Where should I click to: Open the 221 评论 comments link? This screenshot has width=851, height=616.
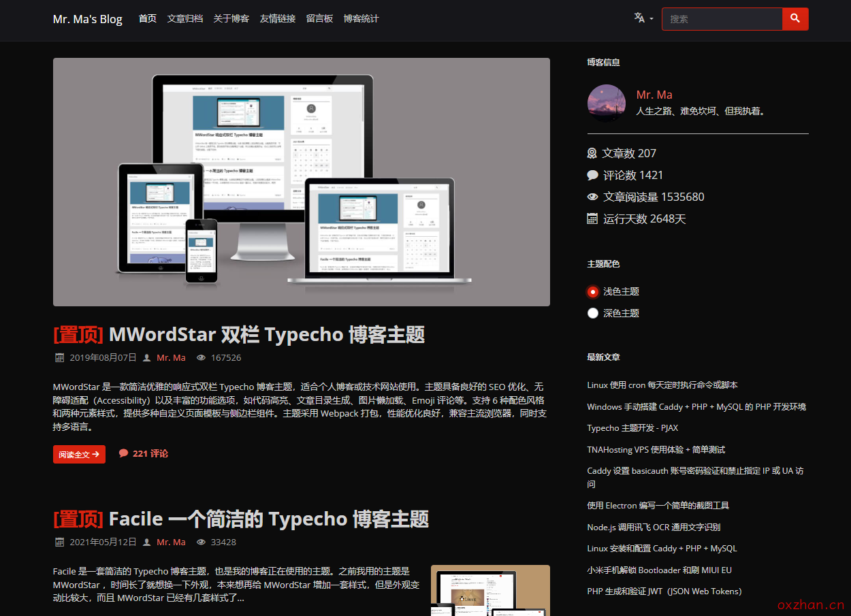coord(150,453)
